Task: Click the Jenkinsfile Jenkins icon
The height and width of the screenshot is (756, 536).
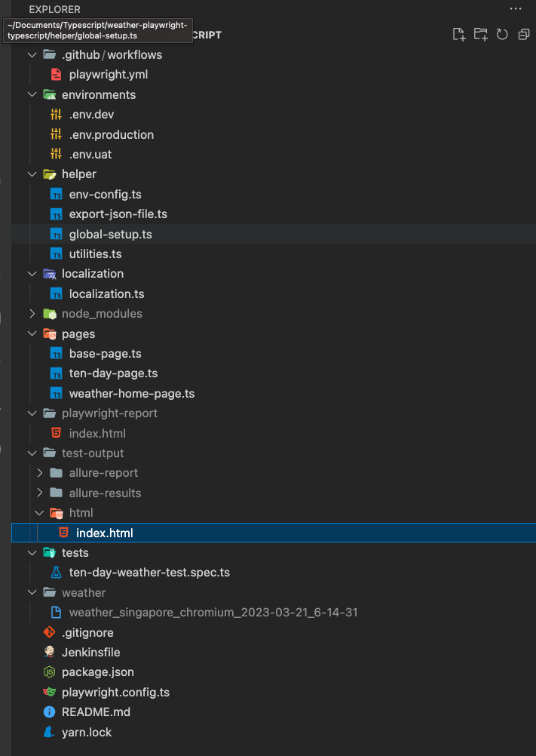Action: click(49, 652)
